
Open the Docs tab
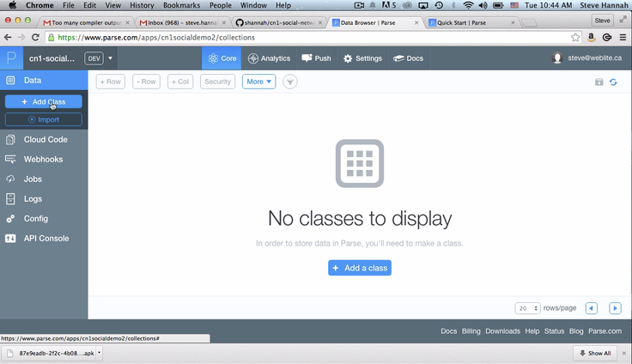pos(408,58)
